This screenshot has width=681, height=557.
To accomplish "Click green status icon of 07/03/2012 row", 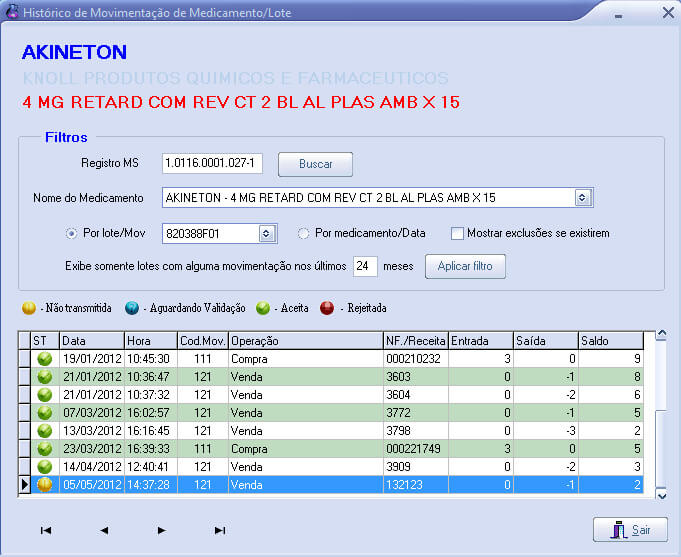I will pos(45,413).
